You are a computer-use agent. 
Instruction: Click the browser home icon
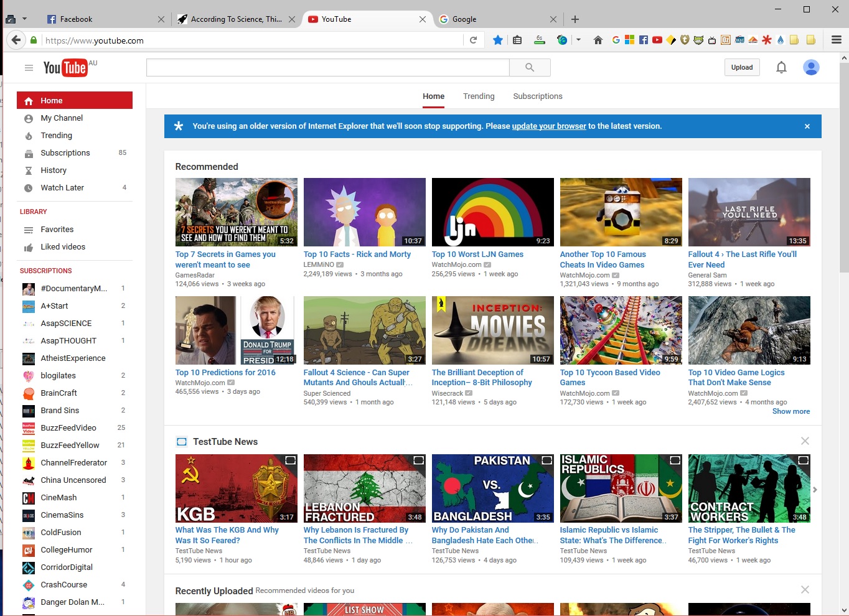click(x=598, y=40)
